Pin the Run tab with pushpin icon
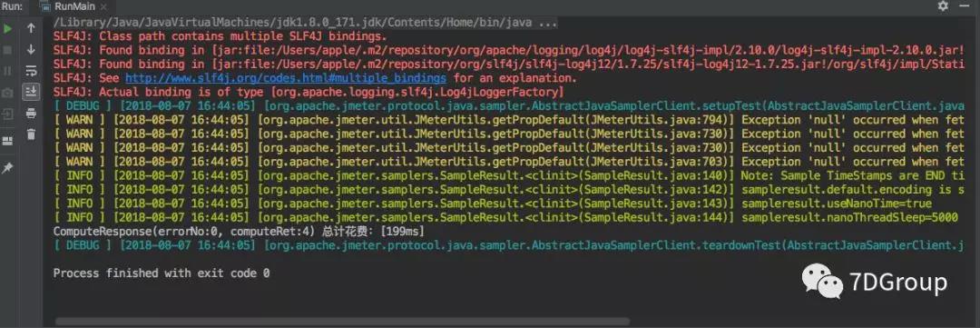Screen dimensions: 980x328 [x=7, y=168]
